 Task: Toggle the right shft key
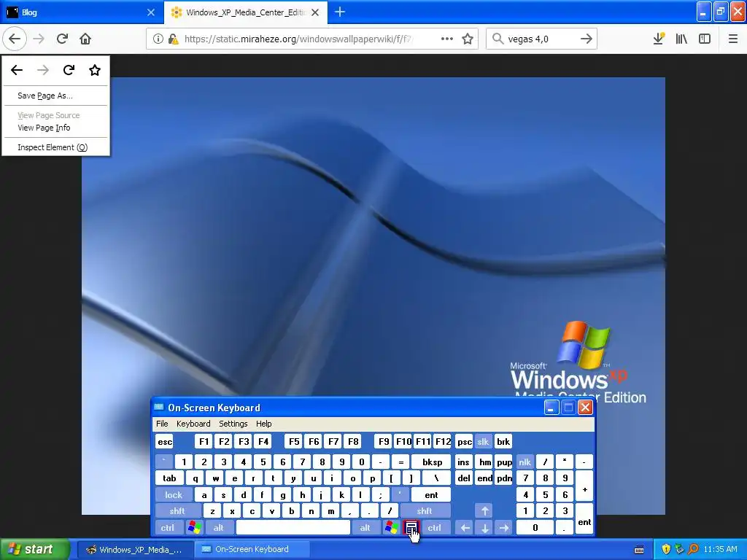pos(425,511)
